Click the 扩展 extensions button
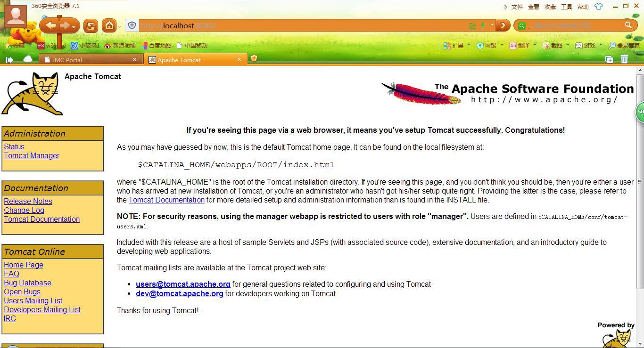This screenshot has height=348, width=644. click(x=454, y=46)
